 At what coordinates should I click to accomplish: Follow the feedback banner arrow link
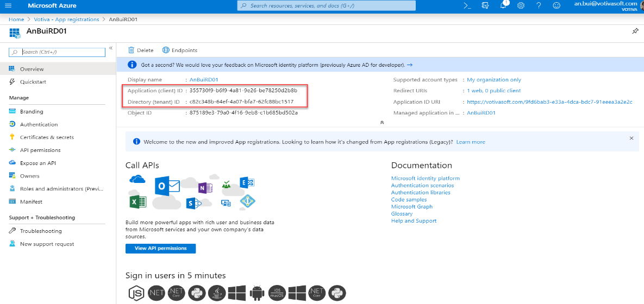pyautogui.click(x=409, y=65)
